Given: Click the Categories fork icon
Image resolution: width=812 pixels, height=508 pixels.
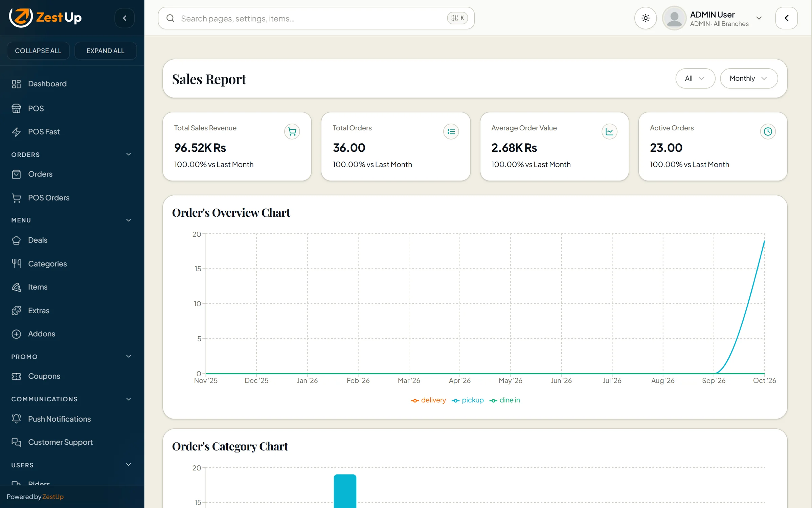Looking at the screenshot, I should coord(16,263).
